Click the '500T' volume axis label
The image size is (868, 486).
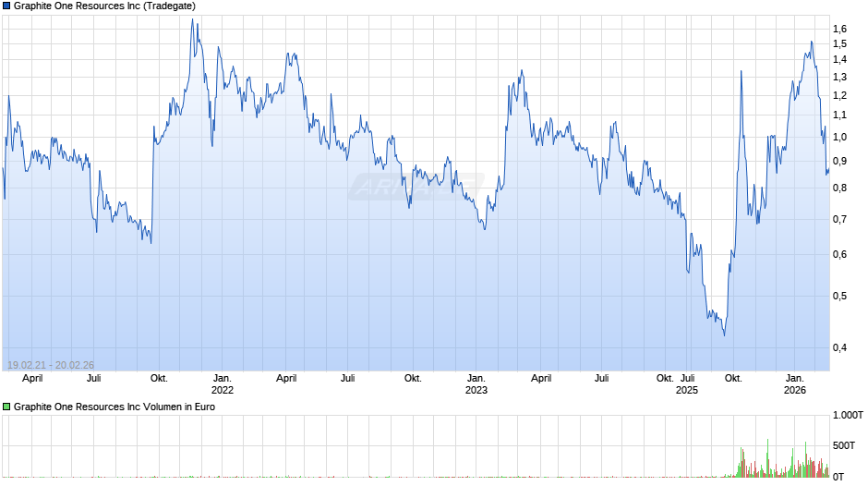tap(844, 445)
